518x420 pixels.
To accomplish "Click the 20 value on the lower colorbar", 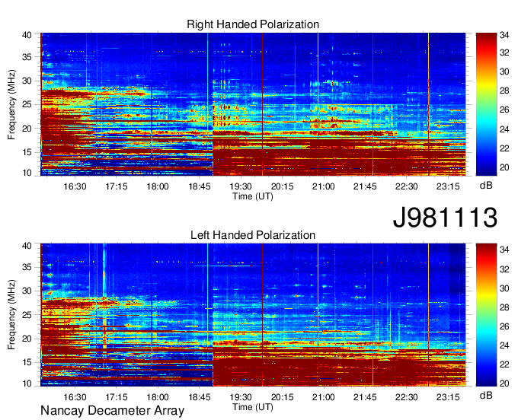I will 504,383.
